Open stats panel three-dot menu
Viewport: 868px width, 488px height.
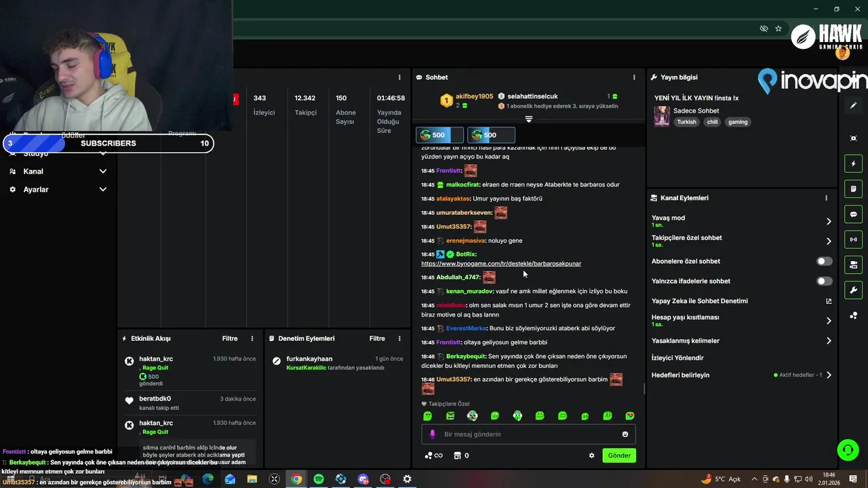pos(399,77)
